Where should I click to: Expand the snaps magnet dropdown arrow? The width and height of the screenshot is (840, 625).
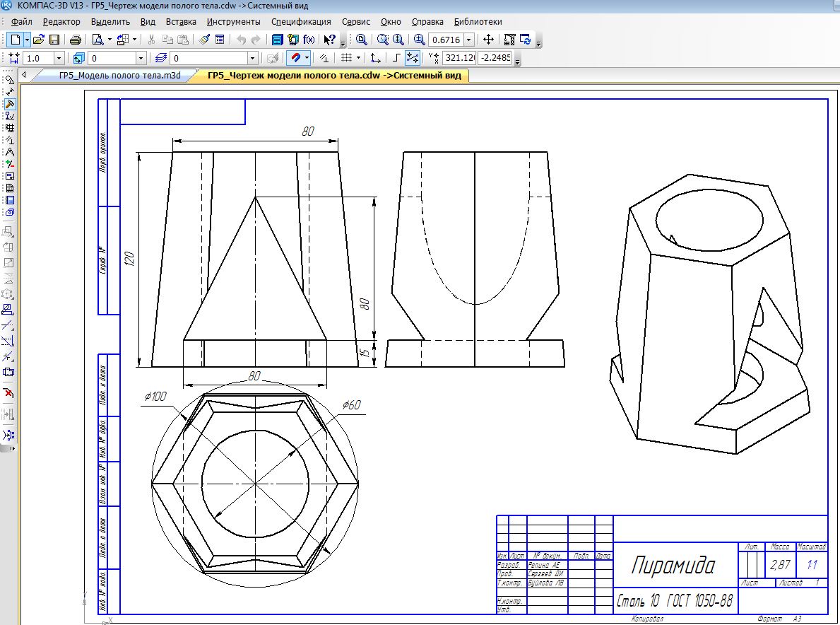click(307, 58)
